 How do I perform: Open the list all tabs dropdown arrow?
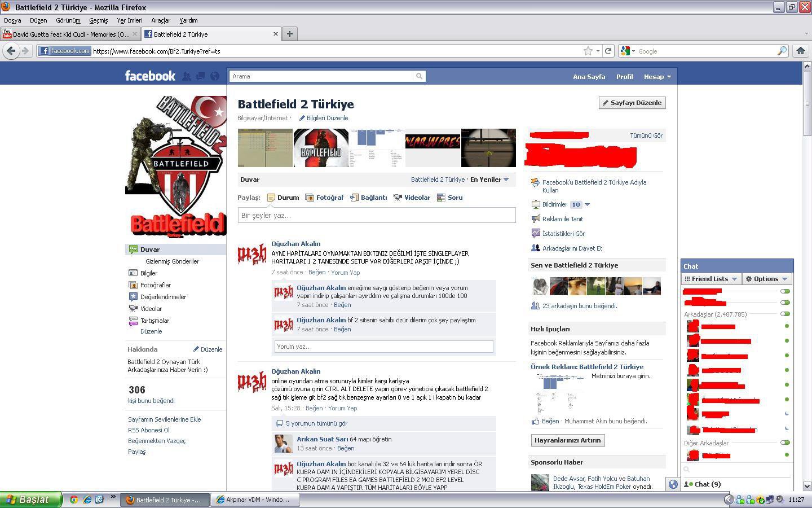[x=806, y=34]
